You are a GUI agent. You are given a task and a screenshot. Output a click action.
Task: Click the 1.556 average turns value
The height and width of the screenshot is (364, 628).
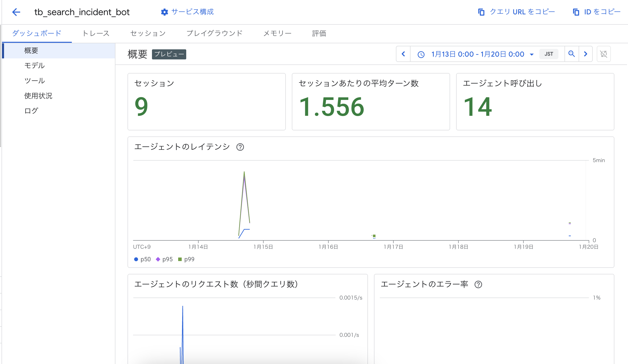pyautogui.click(x=332, y=107)
